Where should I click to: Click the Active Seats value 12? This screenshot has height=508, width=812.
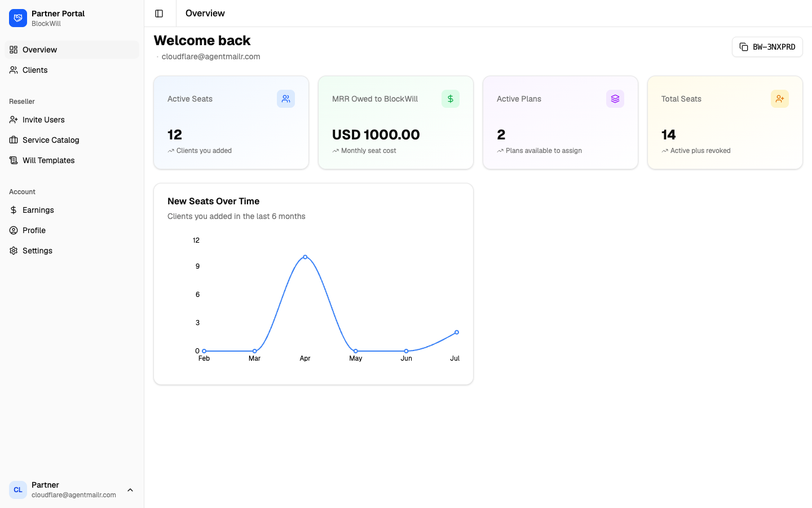[175, 135]
